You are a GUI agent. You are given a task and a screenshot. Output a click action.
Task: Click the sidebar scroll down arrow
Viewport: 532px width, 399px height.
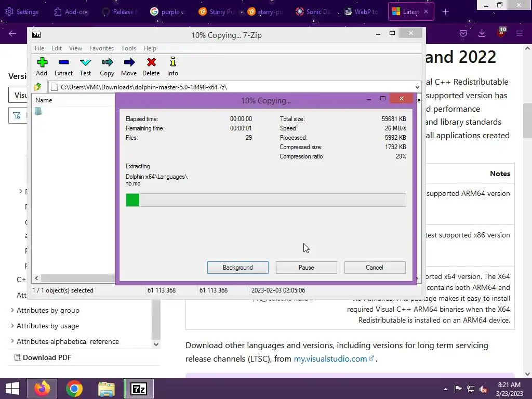pos(156,344)
